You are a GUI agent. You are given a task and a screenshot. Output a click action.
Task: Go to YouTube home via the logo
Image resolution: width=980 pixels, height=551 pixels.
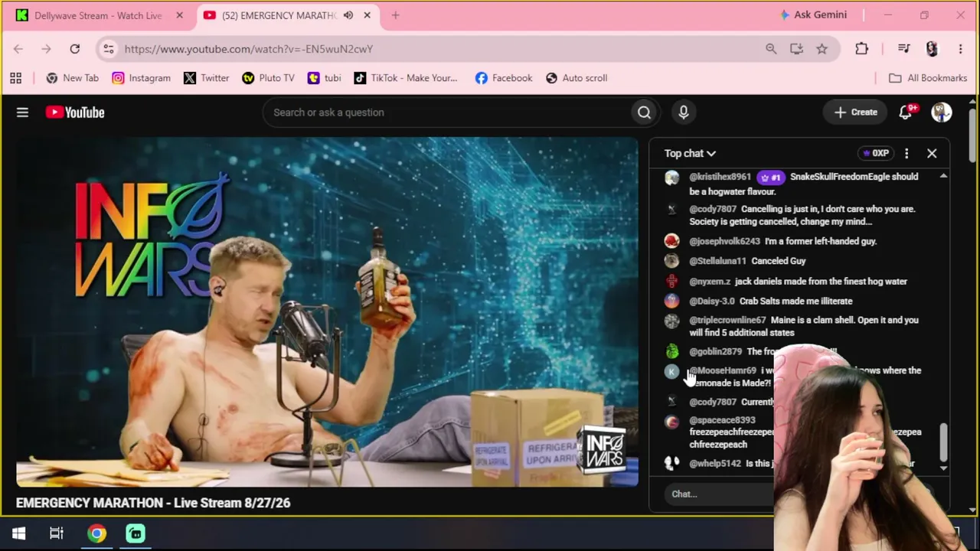pos(75,112)
